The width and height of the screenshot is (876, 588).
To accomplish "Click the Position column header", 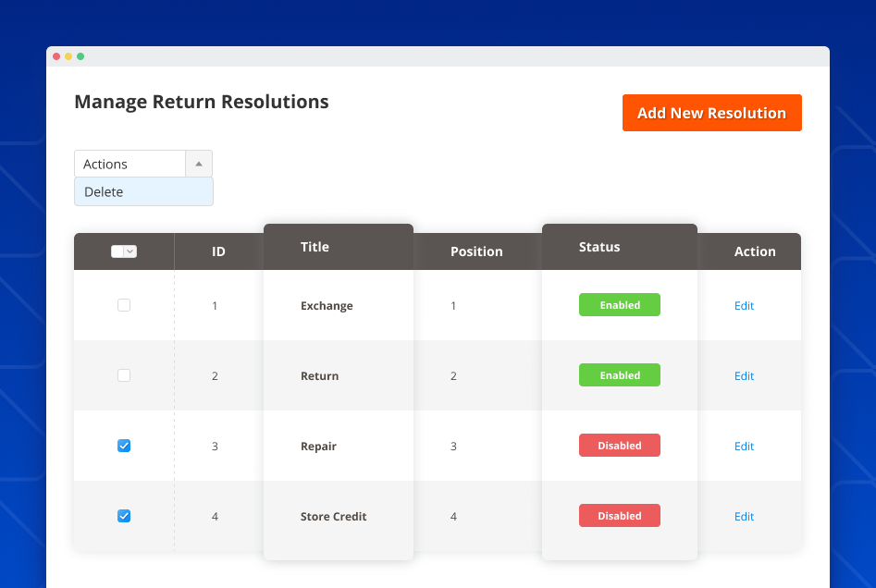I will click(x=476, y=251).
